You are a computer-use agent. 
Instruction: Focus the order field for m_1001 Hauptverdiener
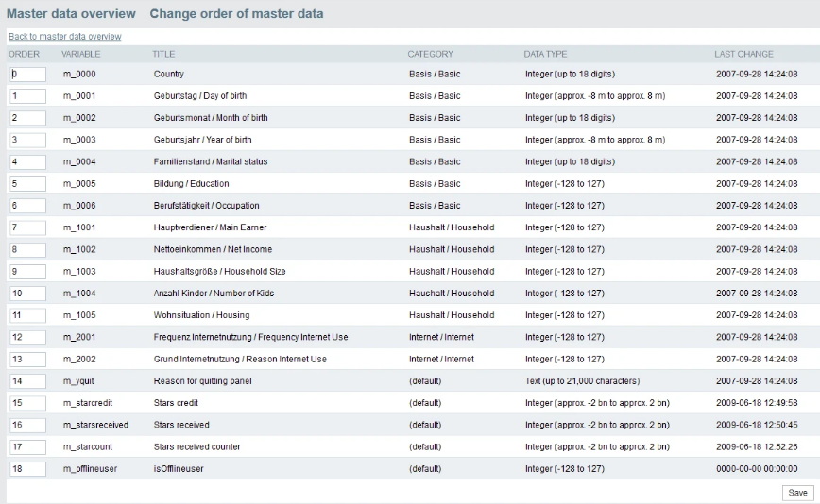coord(27,227)
